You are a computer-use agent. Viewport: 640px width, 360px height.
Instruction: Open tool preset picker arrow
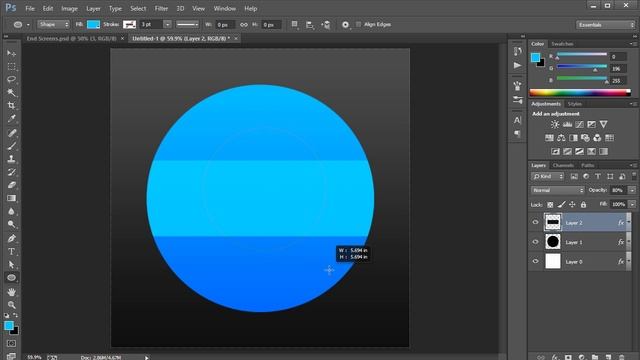28,25
